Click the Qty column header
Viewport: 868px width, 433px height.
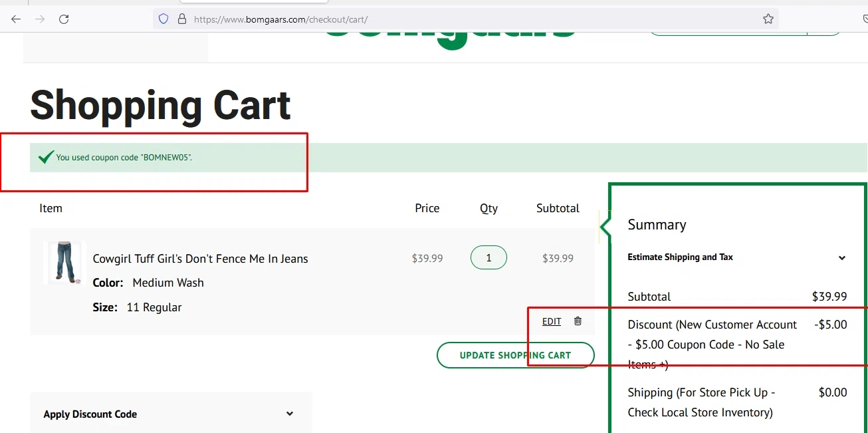coord(488,208)
